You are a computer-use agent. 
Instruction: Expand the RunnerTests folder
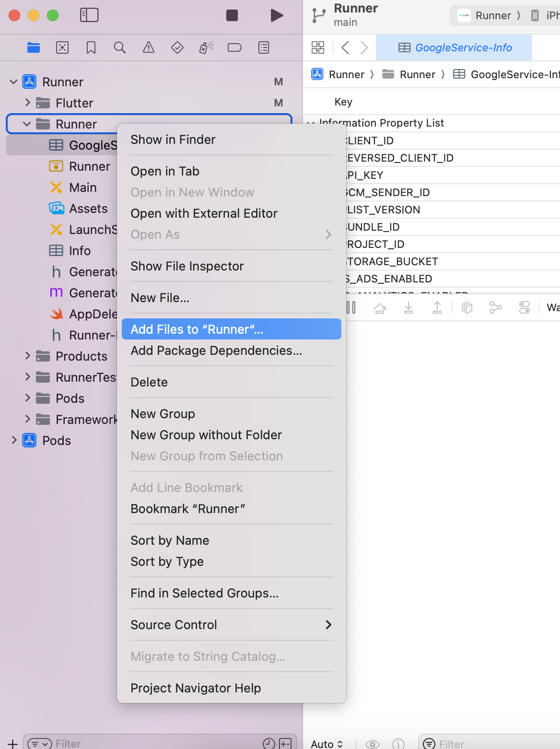pos(27,377)
